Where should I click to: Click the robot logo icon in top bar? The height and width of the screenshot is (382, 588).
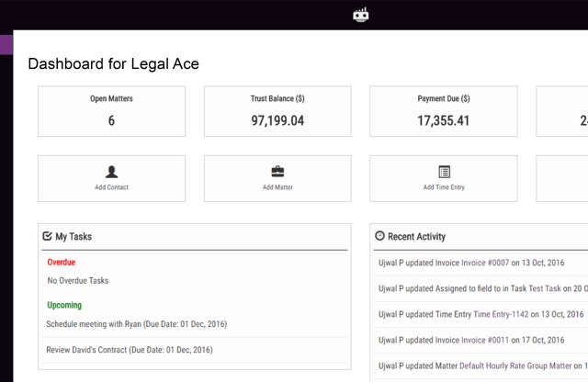coord(360,15)
